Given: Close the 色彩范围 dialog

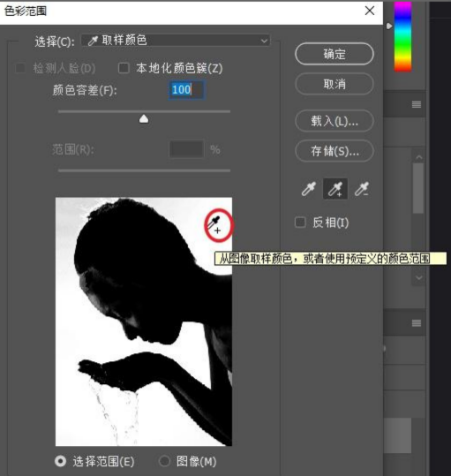Looking at the screenshot, I should 370,11.
